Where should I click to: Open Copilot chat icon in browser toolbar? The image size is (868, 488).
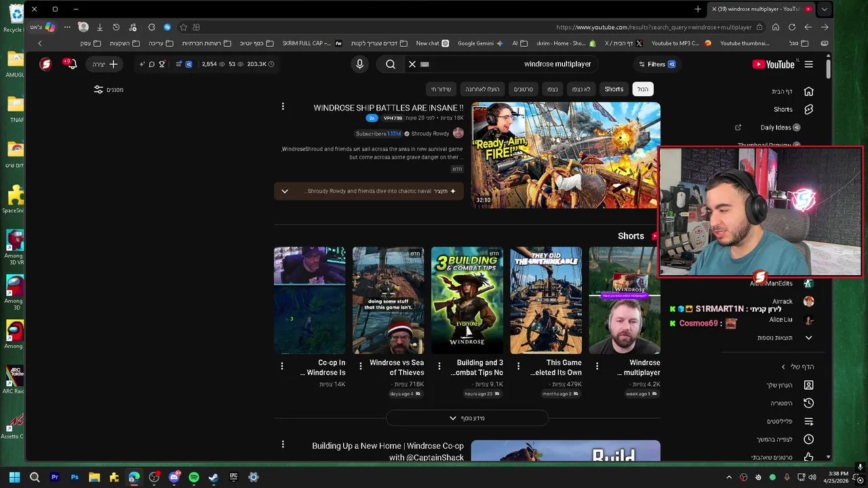(50, 27)
